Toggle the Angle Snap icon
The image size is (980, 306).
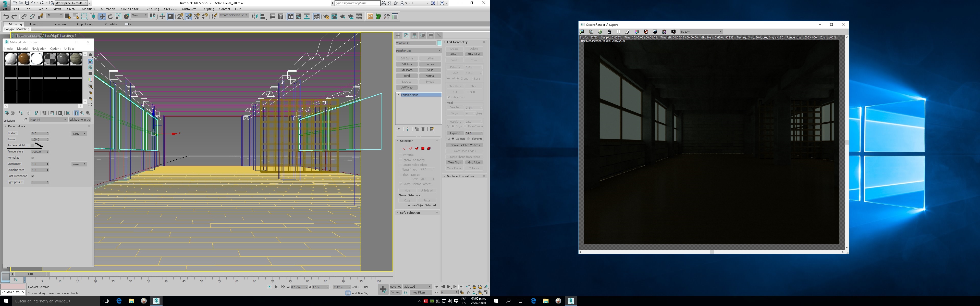tap(188, 16)
